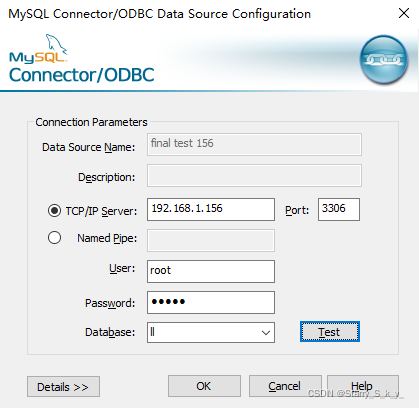Open the Database dropdown arrow

coord(266,332)
